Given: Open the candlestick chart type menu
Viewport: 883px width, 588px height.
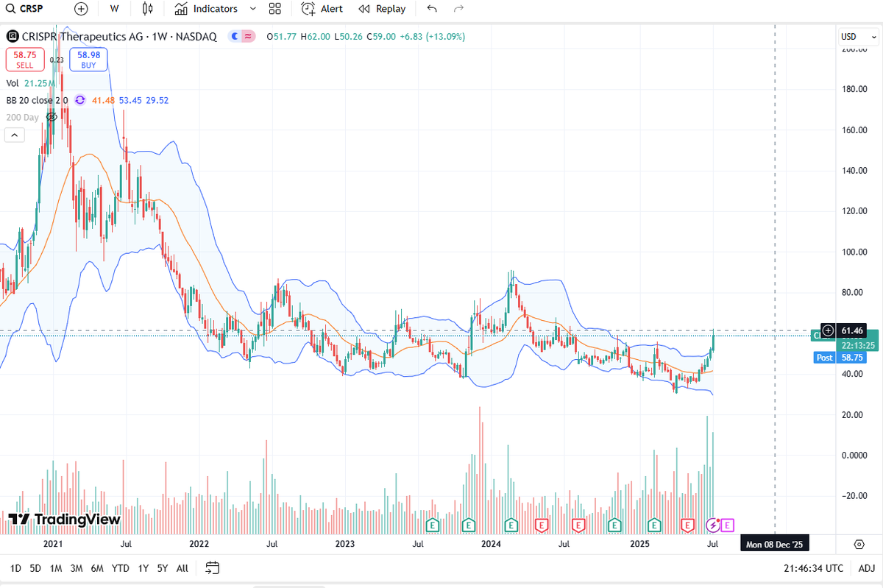Looking at the screenshot, I should 148,9.
